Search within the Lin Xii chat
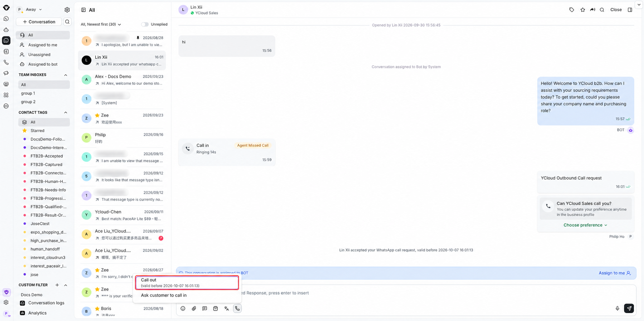 point(602,10)
